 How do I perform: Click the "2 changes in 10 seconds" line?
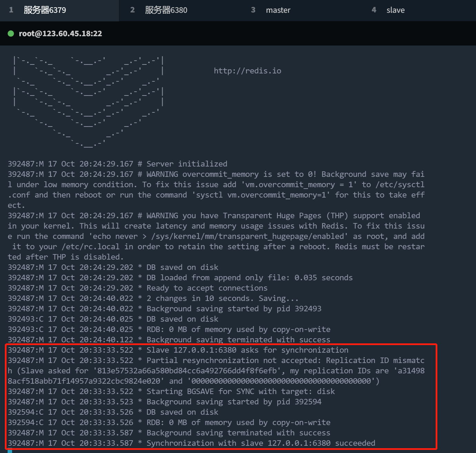[222, 298]
